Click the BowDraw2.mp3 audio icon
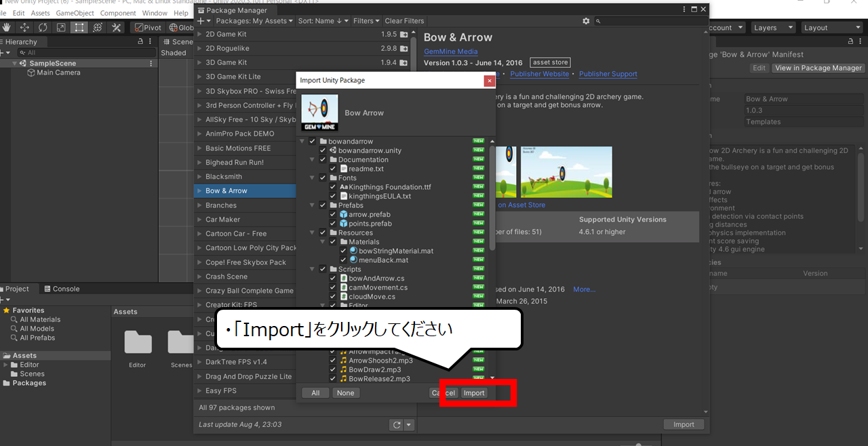The image size is (868, 446). tap(343, 370)
